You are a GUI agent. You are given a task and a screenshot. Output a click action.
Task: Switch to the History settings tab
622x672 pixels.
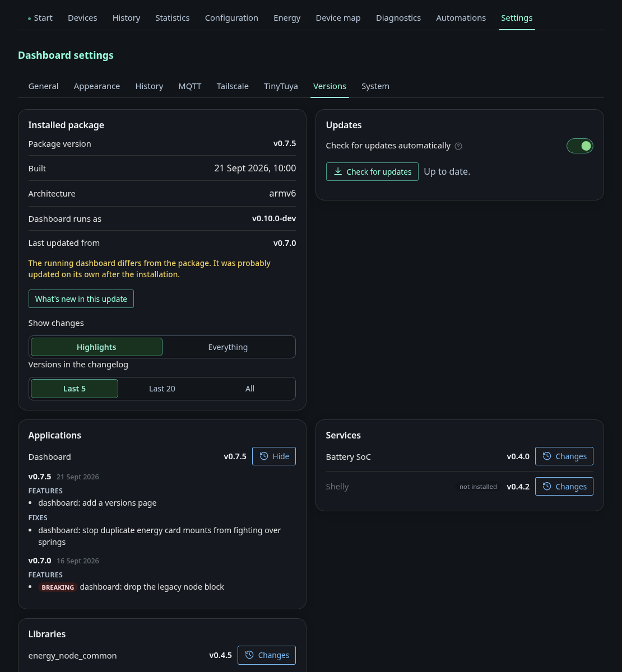pyautogui.click(x=149, y=86)
